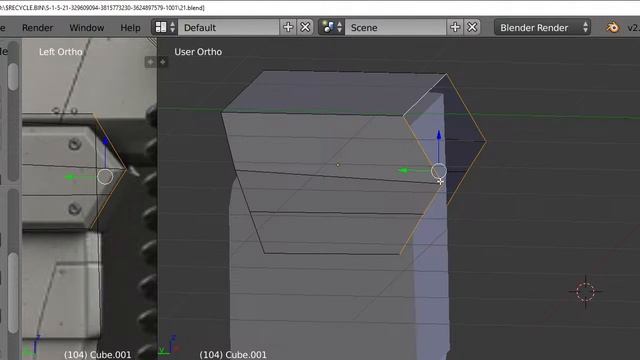
Task: Open the Window menu
Action: coord(87,28)
